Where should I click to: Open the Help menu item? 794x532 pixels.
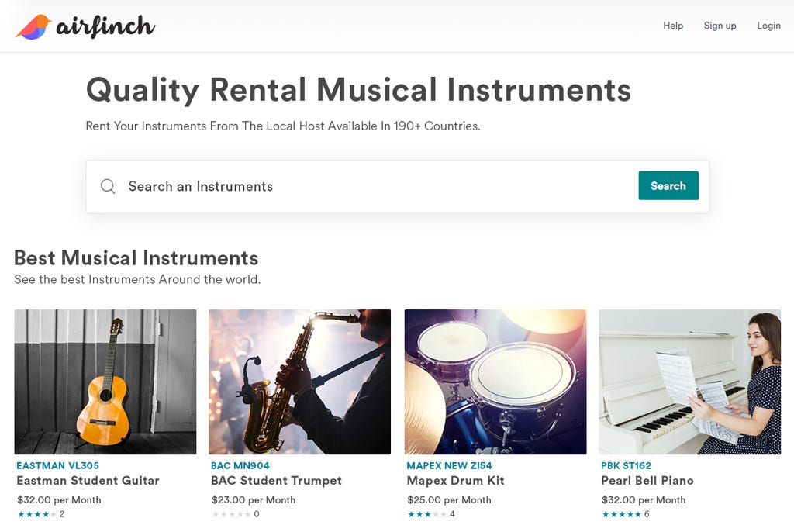tap(673, 26)
